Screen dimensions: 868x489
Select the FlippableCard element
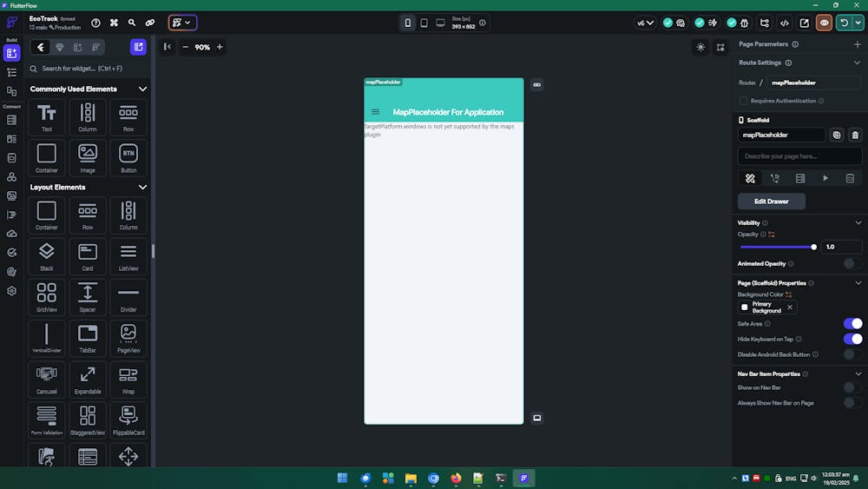128,420
